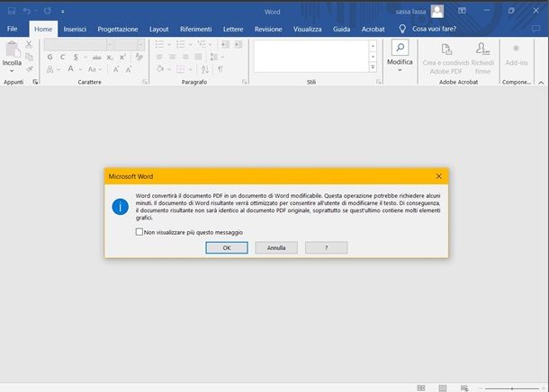Image resolution: width=549 pixels, height=392 pixels.
Task: Open the Paragrafo dialog launcher
Action: click(245, 82)
